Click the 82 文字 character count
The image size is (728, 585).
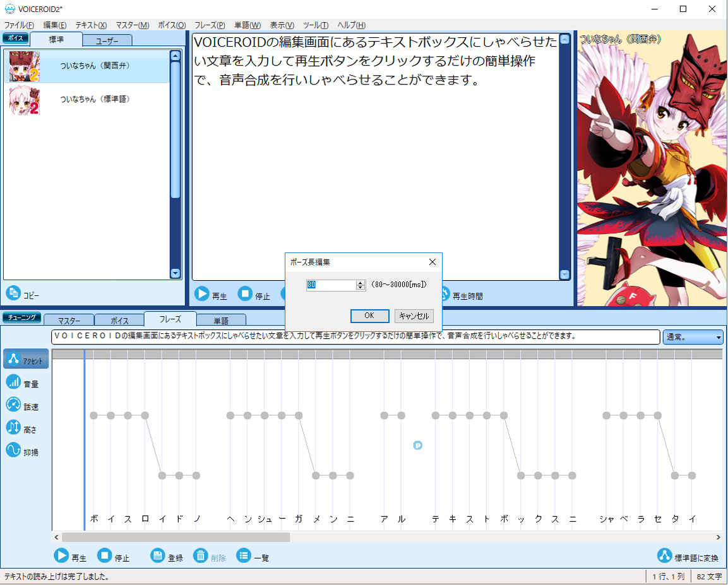[709, 577]
